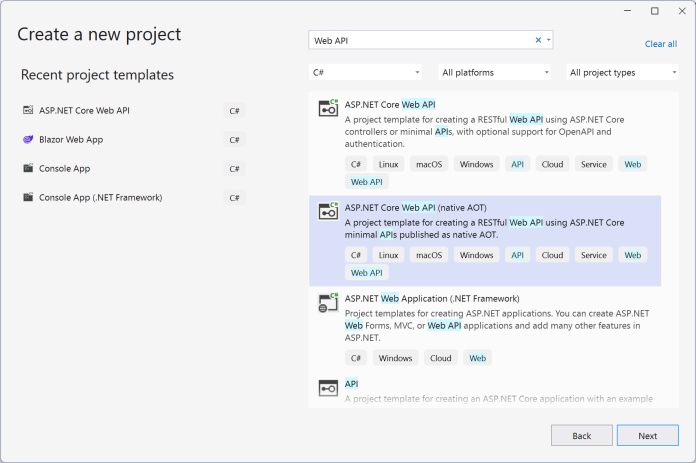The height and width of the screenshot is (463, 696).
Task: Clear the search text with the X icon
Action: click(x=538, y=40)
